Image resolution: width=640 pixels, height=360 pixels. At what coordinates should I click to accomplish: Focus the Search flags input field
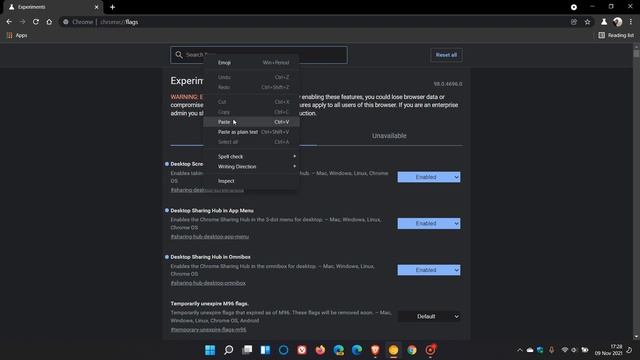tap(259, 55)
